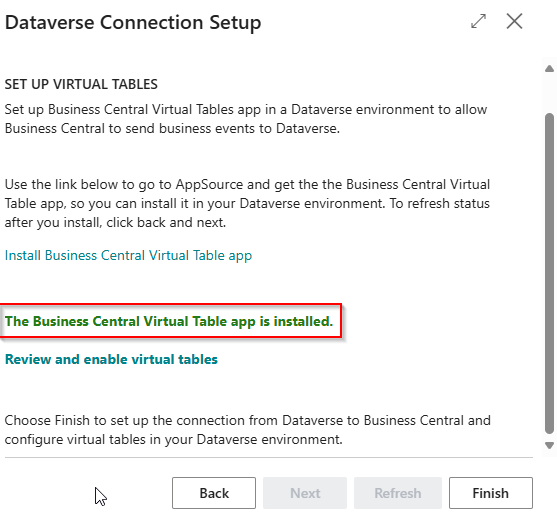Open Install Business Central Virtual Table app link
This screenshot has width=557, height=526.
pyautogui.click(x=128, y=255)
